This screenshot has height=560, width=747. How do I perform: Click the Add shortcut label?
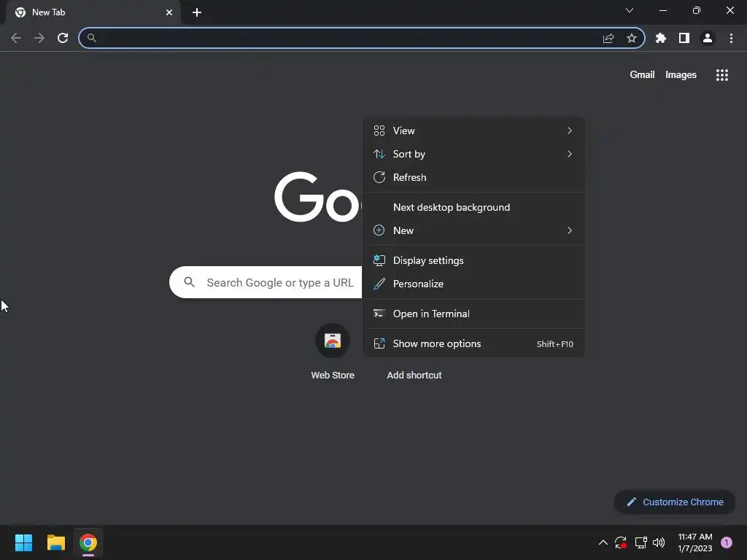414,376
